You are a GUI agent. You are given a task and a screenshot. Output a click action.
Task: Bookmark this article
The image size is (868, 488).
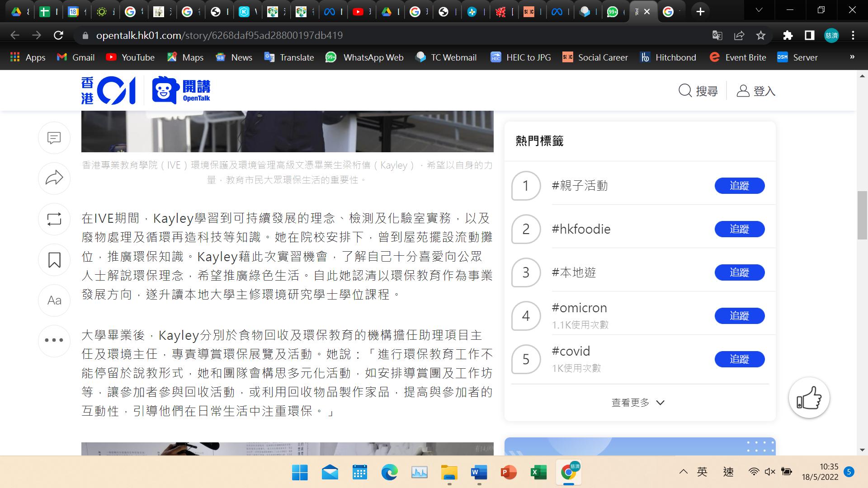click(54, 260)
